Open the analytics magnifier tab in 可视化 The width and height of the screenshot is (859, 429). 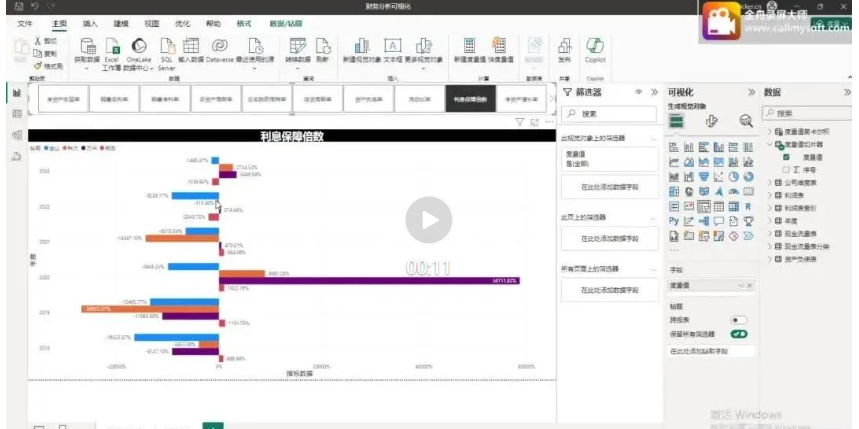(746, 121)
